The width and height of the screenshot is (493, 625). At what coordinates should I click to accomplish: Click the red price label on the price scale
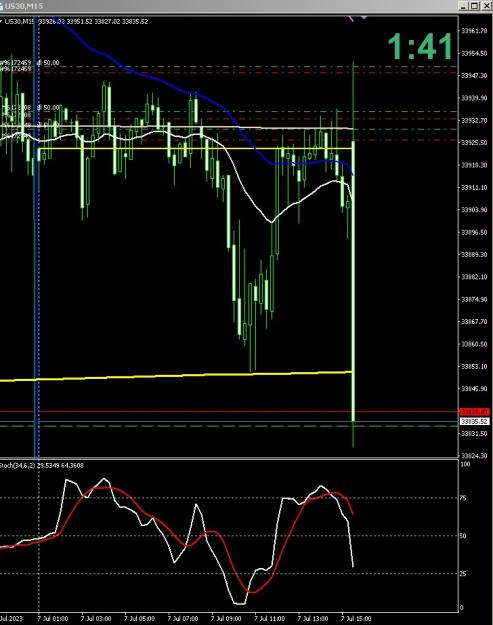click(474, 412)
